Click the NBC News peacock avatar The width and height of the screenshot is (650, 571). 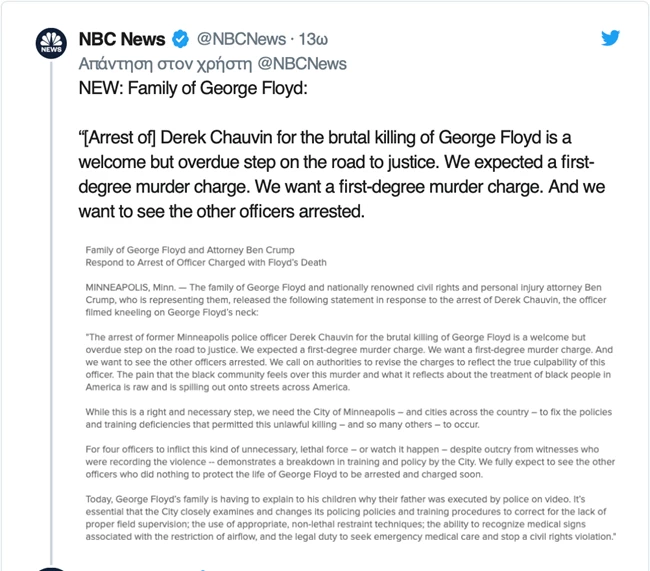[51, 43]
